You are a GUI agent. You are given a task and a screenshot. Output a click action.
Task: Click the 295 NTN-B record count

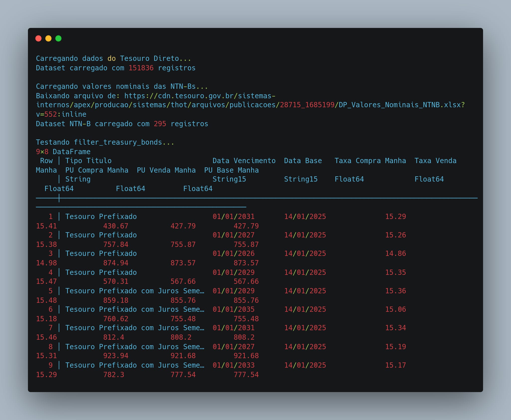pyautogui.click(x=160, y=124)
